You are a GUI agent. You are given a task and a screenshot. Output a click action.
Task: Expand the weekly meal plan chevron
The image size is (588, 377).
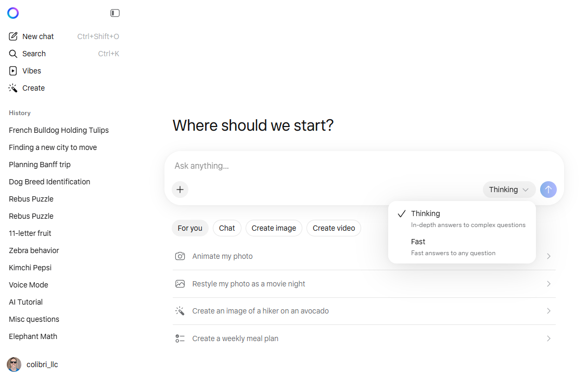click(x=548, y=338)
